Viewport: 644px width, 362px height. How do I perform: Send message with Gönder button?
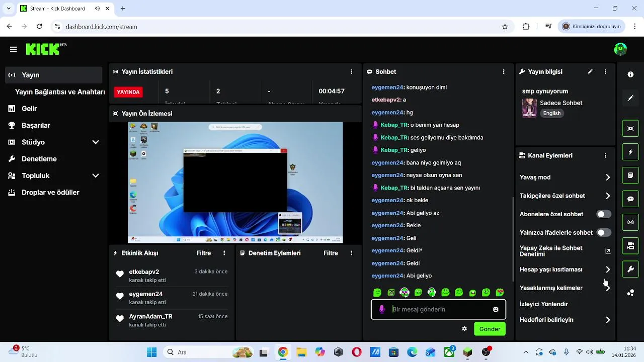pyautogui.click(x=490, y=329)
